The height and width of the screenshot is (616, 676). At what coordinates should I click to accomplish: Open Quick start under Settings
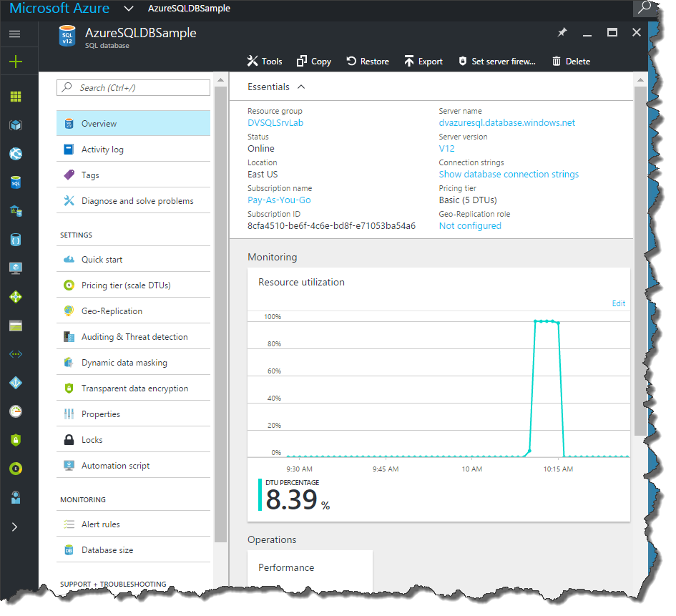point(133,260)
